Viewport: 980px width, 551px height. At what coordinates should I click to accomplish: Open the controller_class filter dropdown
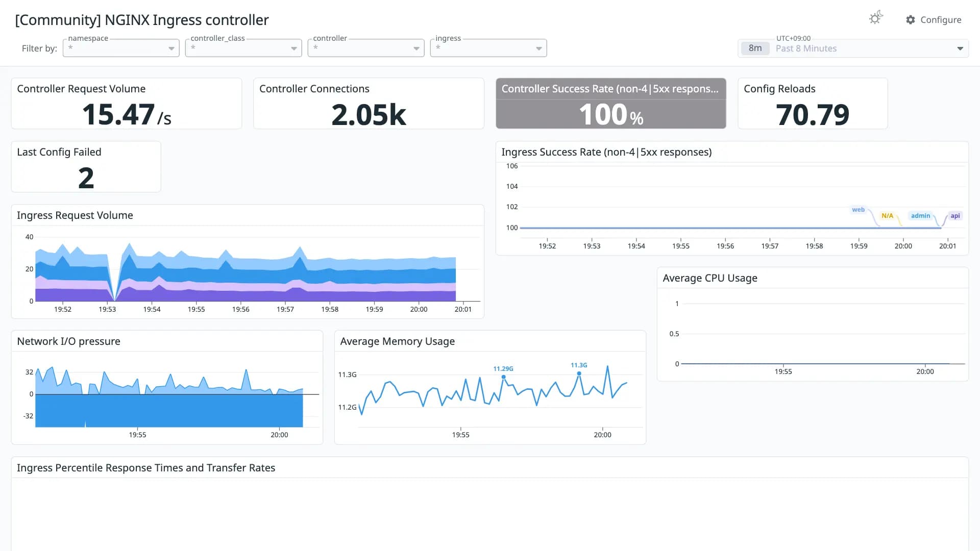(243, 48)
